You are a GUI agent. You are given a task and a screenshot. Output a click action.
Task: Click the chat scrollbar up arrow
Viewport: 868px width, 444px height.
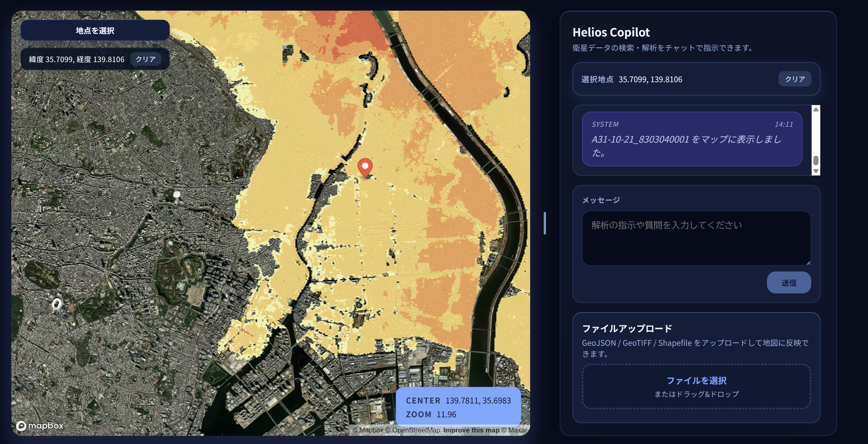815,110
